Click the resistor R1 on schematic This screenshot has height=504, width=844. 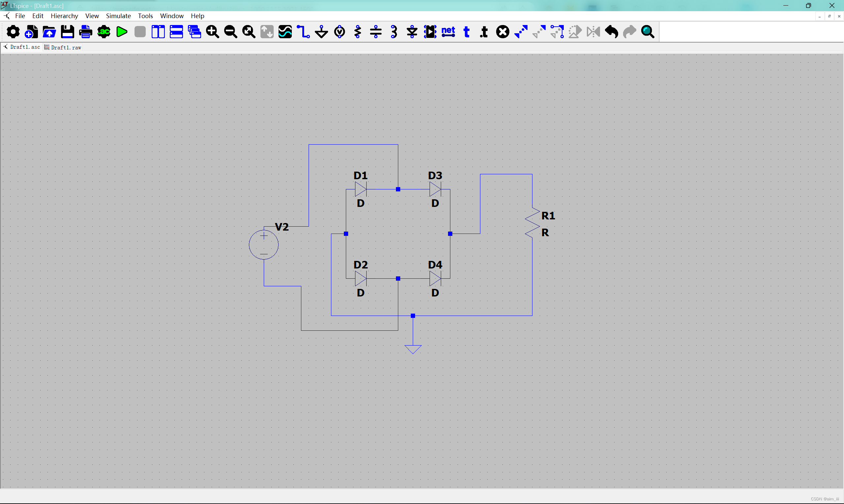[532, 223]
